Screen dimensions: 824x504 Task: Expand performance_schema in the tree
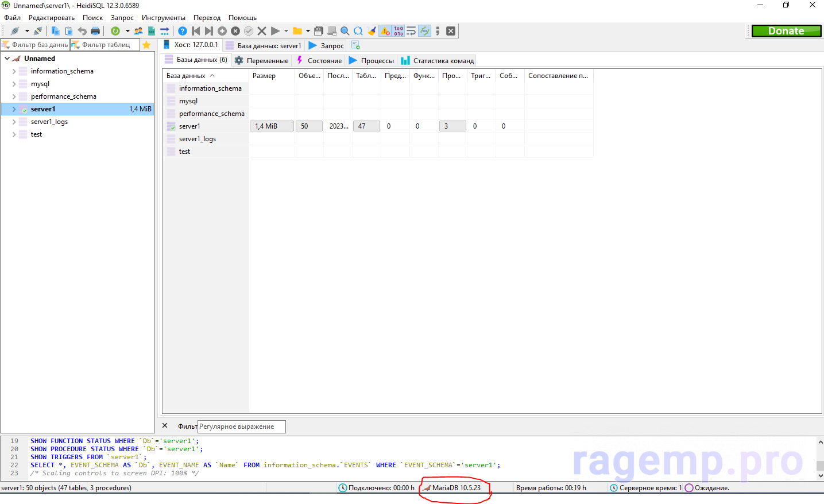click(x=14, y=96)
